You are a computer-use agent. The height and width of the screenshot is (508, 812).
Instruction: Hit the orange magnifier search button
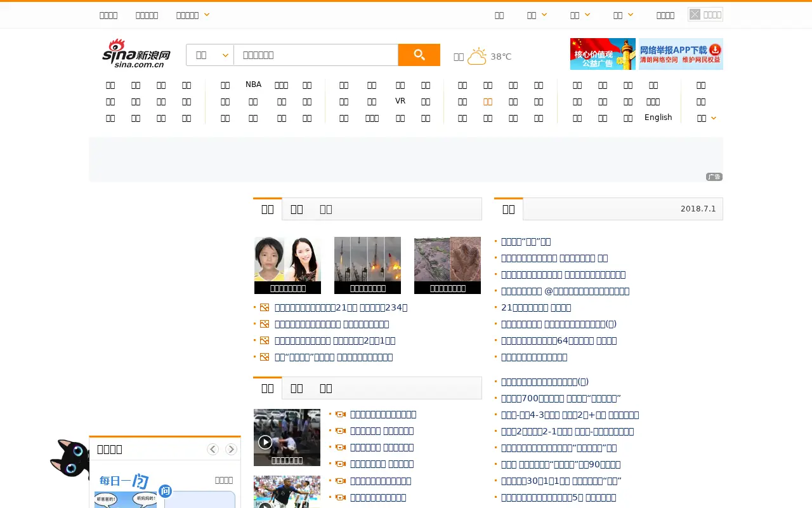click(x=419, y=55)
